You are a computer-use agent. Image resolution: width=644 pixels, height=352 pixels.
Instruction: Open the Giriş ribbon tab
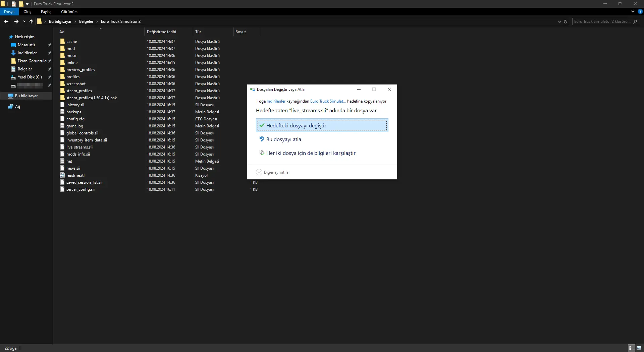click(x=27, y=12)
